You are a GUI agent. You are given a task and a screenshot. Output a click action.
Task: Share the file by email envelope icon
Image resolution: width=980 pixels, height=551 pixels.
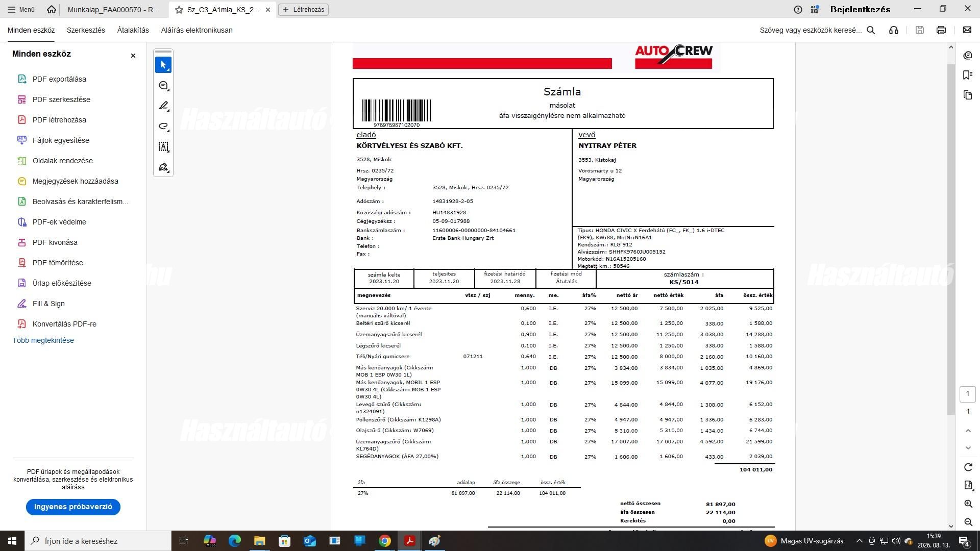tap(967, 30)
